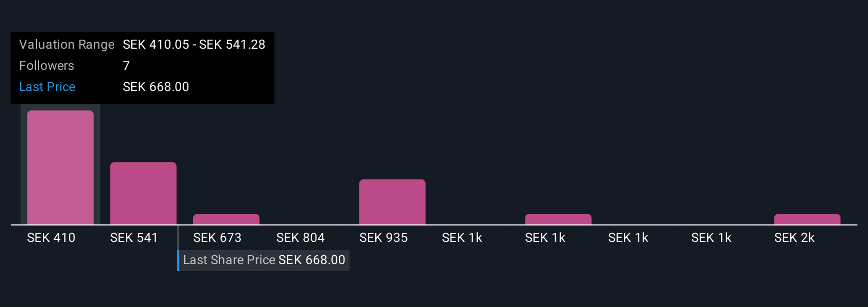Click the SEK 673 axis label
The height and width of the screenshot is (307, 868).
tap(217, 238)
